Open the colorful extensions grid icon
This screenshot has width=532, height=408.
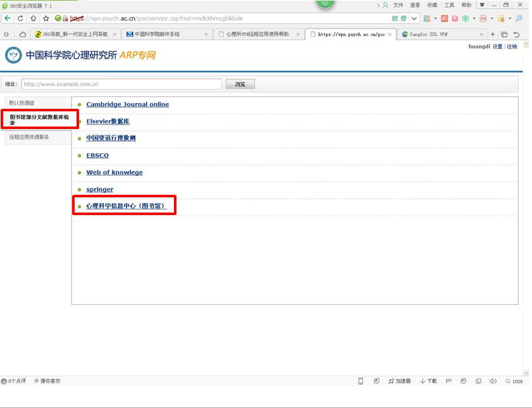pos(427,18)
